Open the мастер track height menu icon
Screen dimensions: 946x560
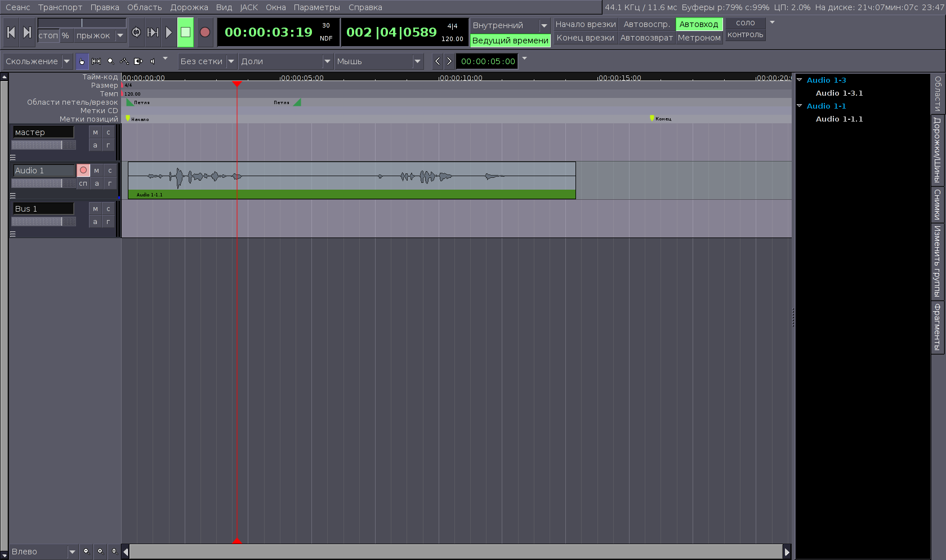tap(13, 158)
